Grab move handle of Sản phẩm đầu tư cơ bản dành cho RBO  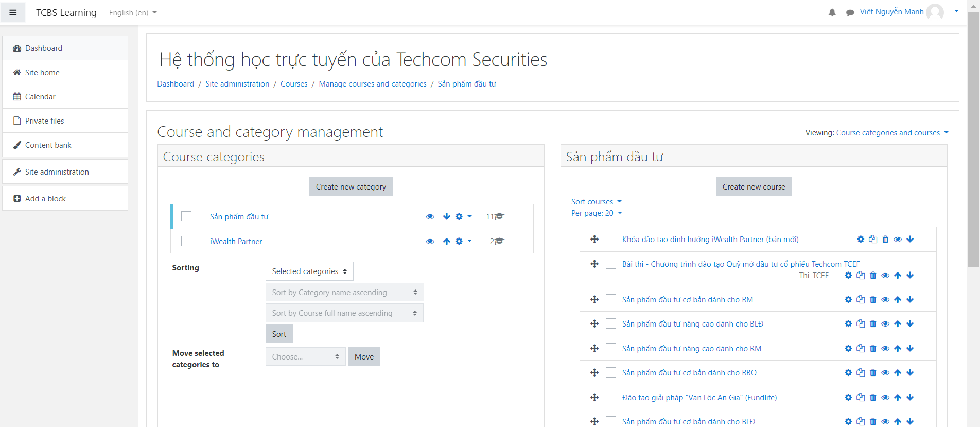coord(594,372)
